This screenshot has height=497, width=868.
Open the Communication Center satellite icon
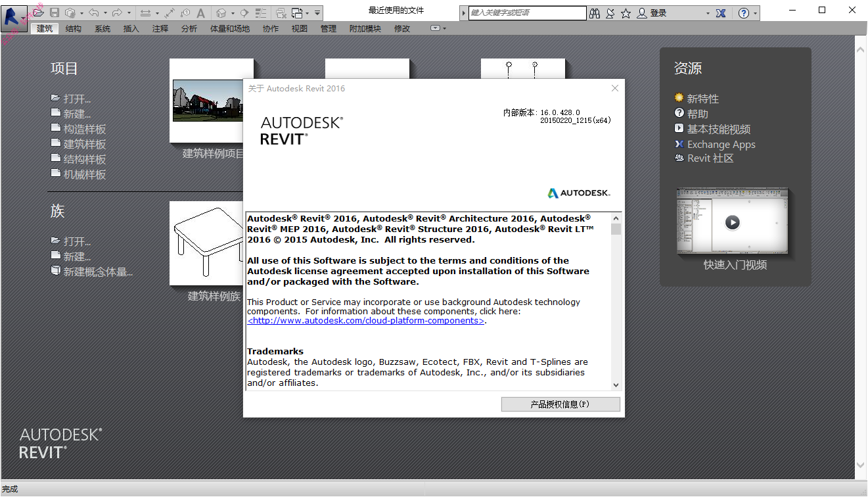point(610,13)
